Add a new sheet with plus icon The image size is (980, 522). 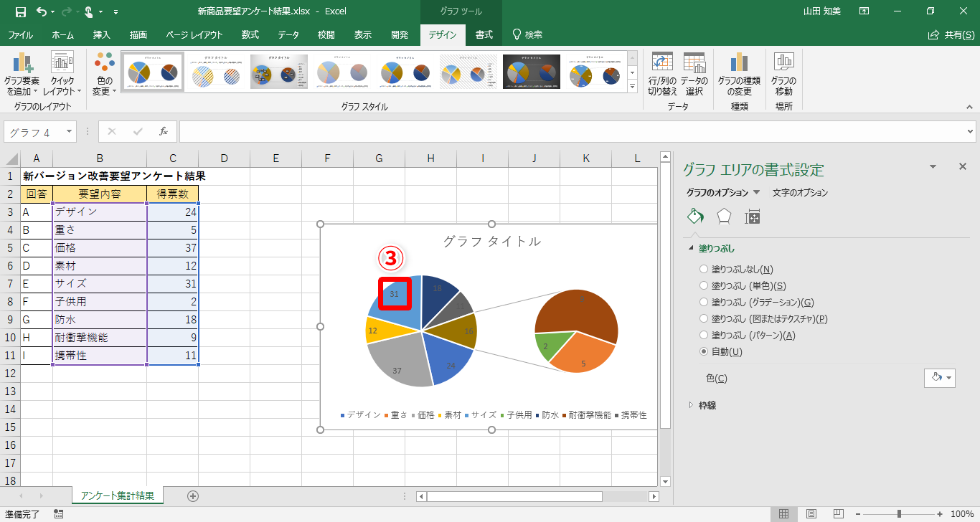click(x=192, y=495)
